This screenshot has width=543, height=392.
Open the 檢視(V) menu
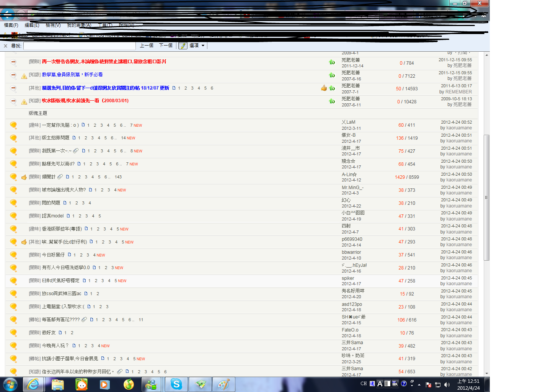53,25
